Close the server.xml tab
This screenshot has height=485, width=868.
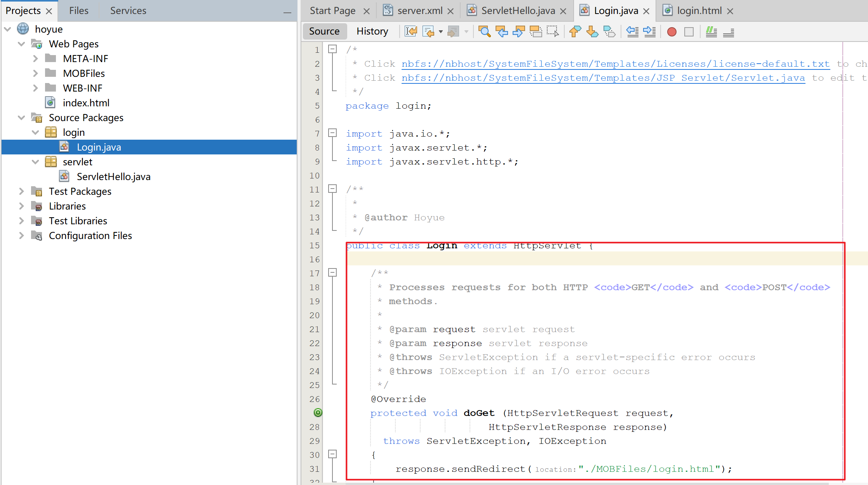(451, 11)
